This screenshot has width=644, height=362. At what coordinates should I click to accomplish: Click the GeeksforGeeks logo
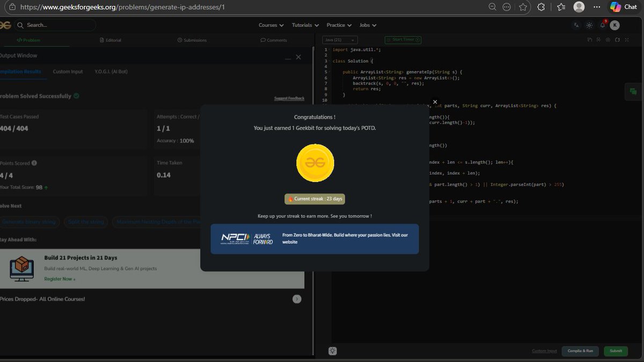coord(5,25)
